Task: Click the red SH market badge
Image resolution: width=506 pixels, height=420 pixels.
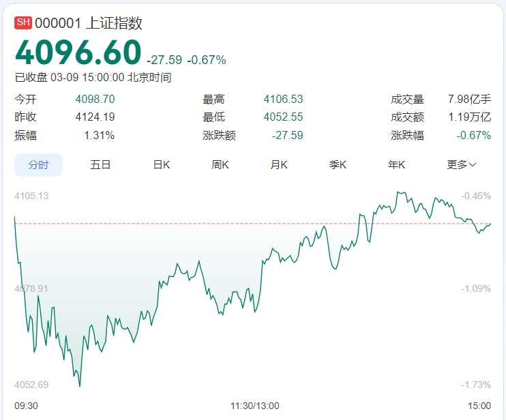Action: (23, 22)
